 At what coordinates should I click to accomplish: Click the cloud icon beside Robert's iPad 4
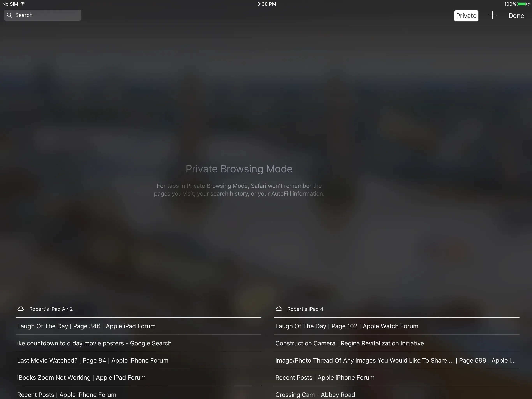(x=279, y=309)
